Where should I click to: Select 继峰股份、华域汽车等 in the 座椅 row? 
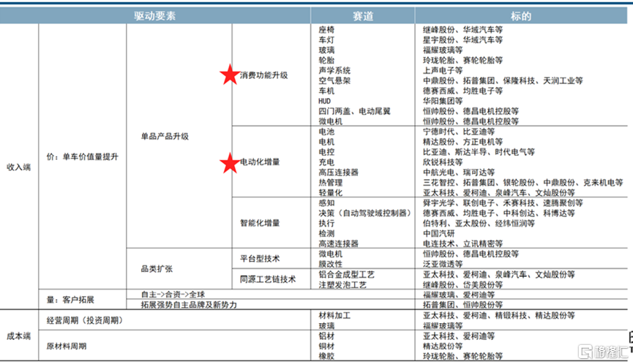pyautogui.click(x=462, y=29)
